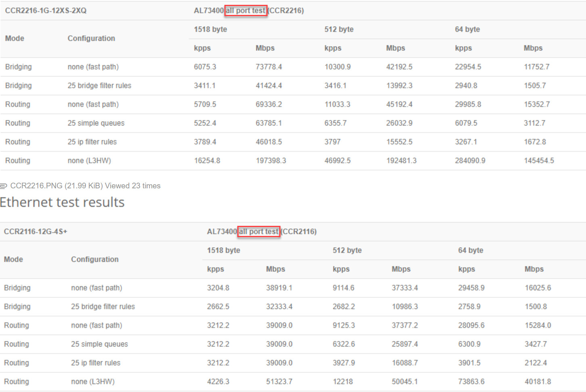Select value 4226.3 in CCR2116 L3HW row
The image size is (586, 392).
pos(218,382)
